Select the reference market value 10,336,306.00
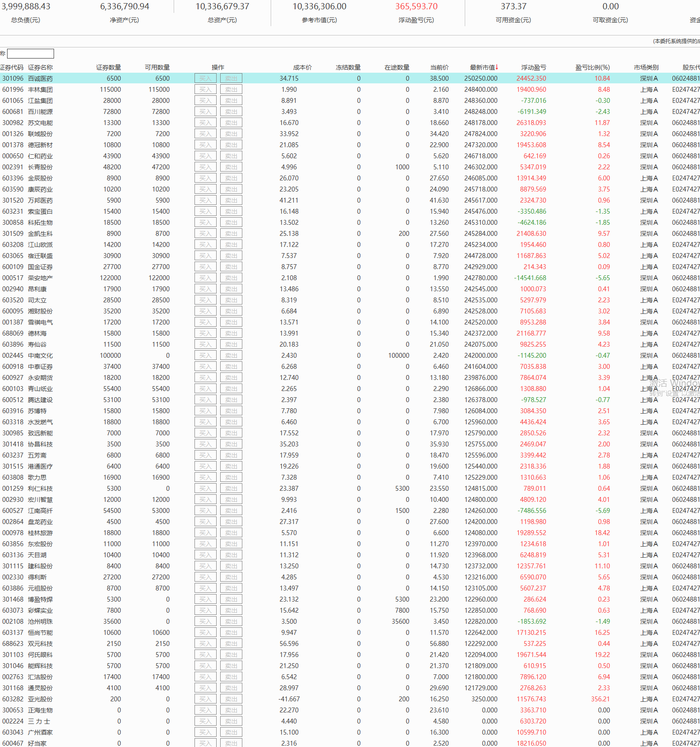This screenshot has width=700, height=747. pyautogui.click(x=319, y=7)
